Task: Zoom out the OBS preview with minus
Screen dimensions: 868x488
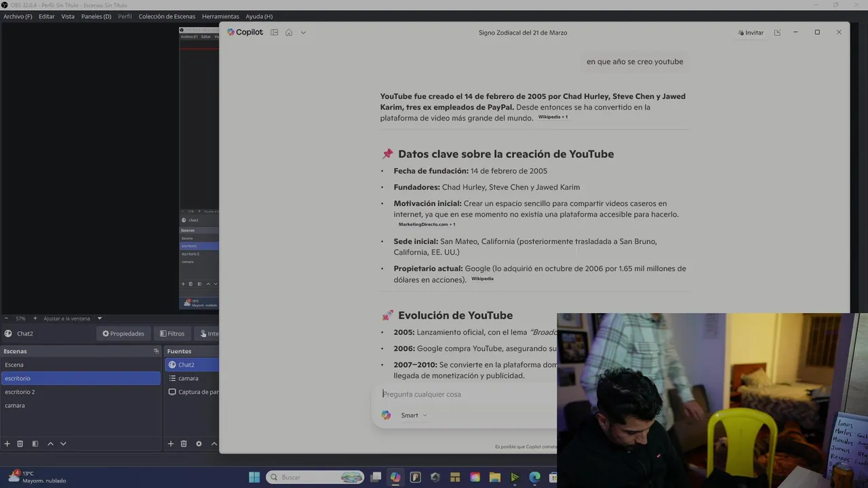Action: 6,319
